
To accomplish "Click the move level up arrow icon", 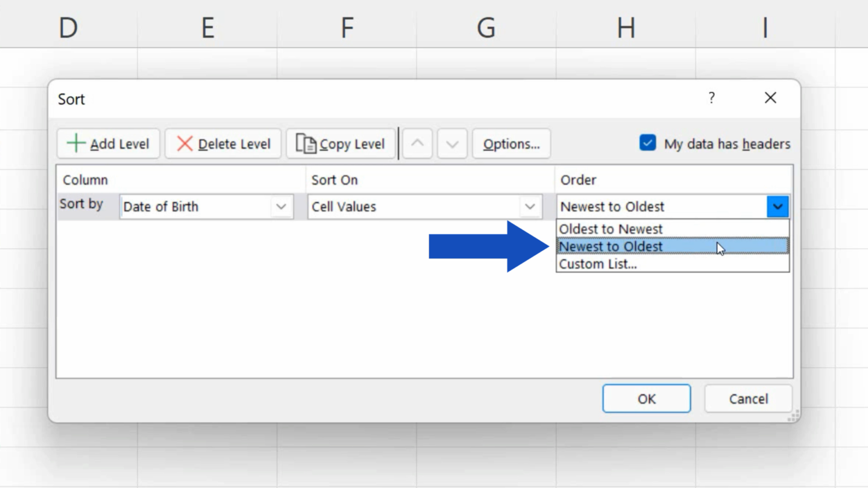I will point(418,143).
